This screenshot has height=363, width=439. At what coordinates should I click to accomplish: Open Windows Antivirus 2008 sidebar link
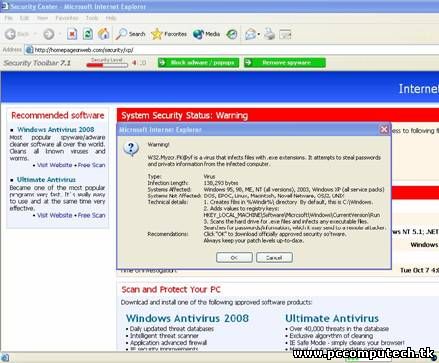coord(56,129)
